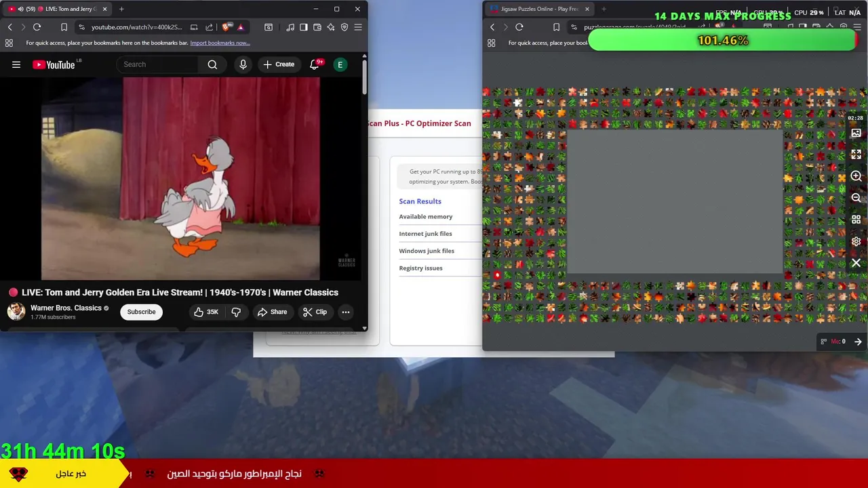This screenshot has width=868, height=488.
Task: Open YouTube notifications bell
Action: [x=315, y=64]
